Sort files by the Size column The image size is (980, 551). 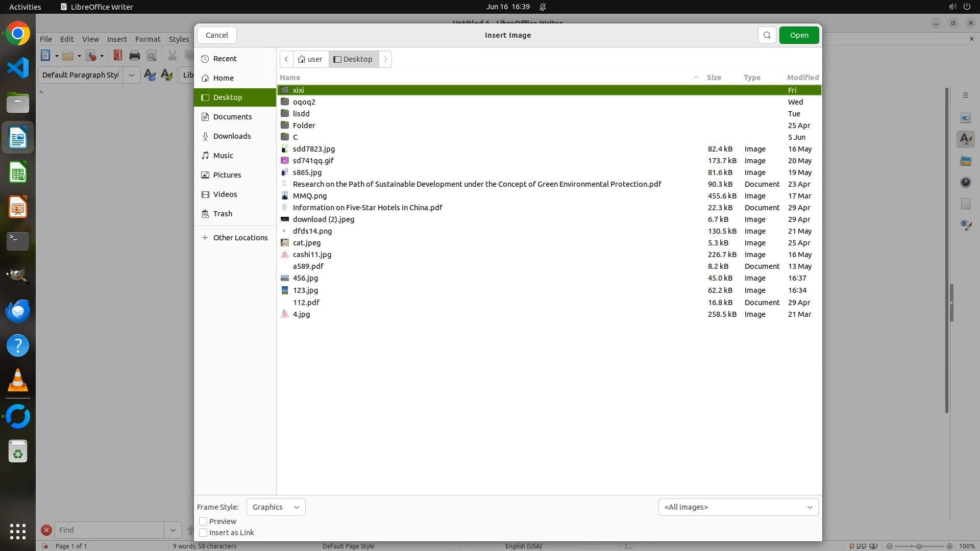(x=714, y=78)
